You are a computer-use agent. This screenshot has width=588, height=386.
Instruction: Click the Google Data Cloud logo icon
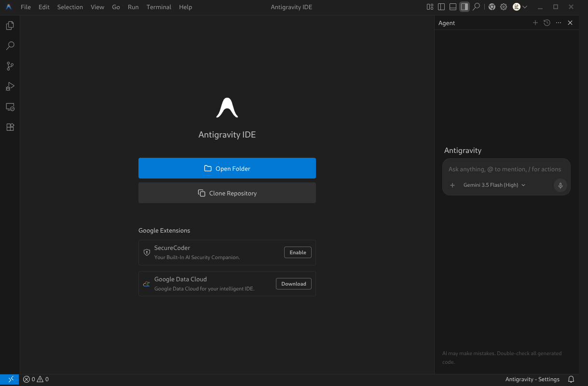coord(147,284)
